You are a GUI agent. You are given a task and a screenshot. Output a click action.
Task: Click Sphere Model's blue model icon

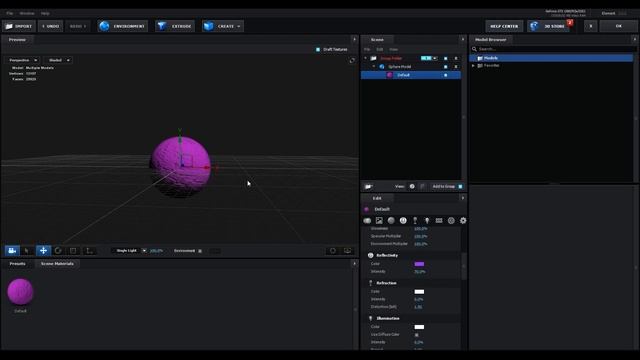382,67
